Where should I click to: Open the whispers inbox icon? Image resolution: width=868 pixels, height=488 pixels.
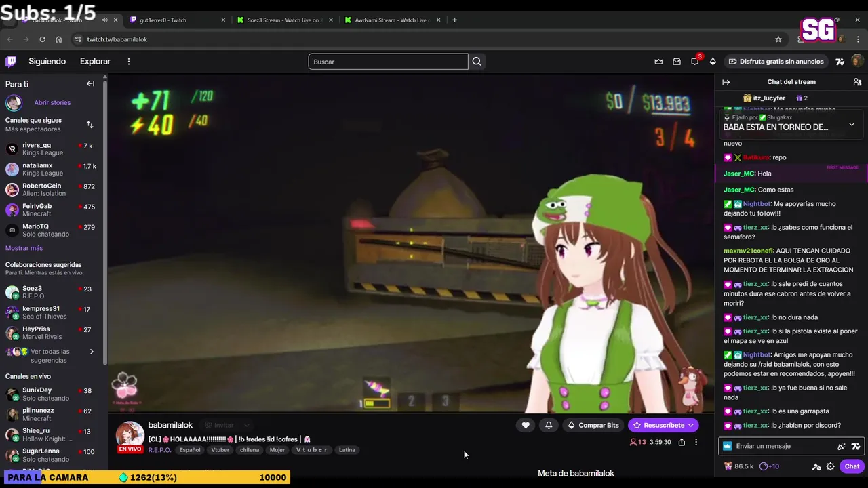[x=677, y=62]
